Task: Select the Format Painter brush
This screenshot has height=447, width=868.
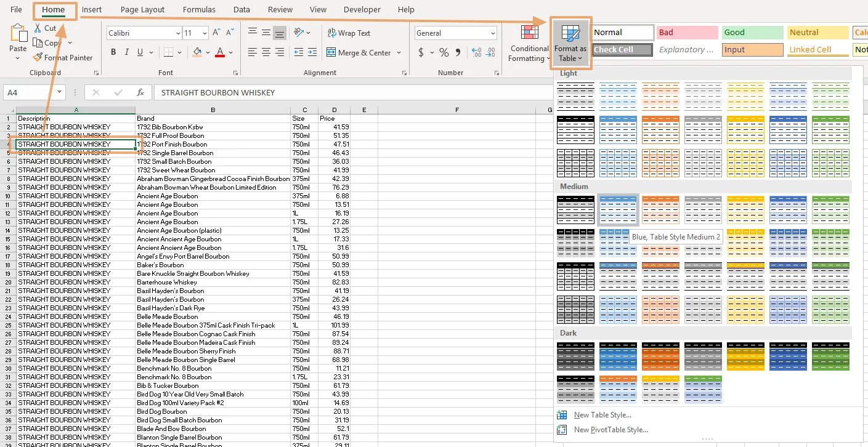Action: click(x=38, y=57)
